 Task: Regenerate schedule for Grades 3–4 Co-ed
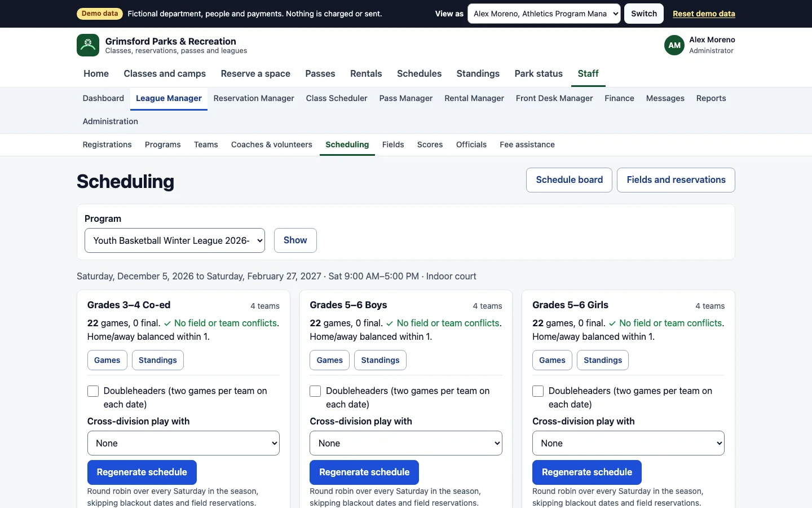pyautogui.click(x=142, y=472)
